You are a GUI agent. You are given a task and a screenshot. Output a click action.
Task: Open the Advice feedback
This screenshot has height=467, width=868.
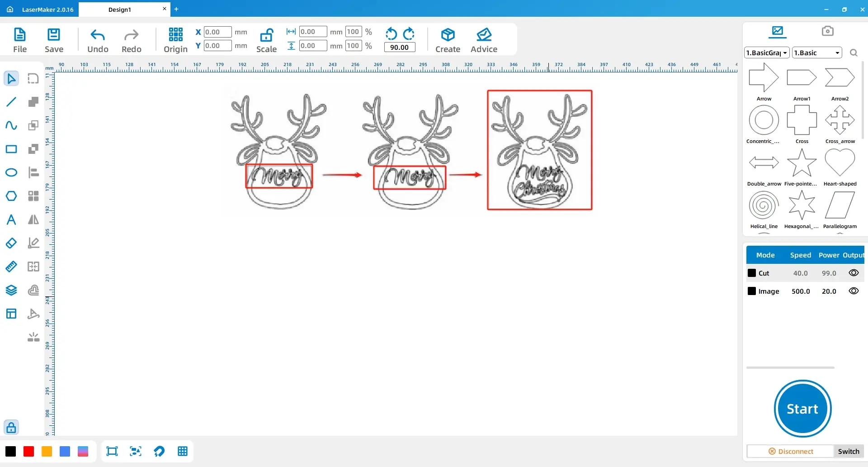pyautogui.click(x=484, y=40)
